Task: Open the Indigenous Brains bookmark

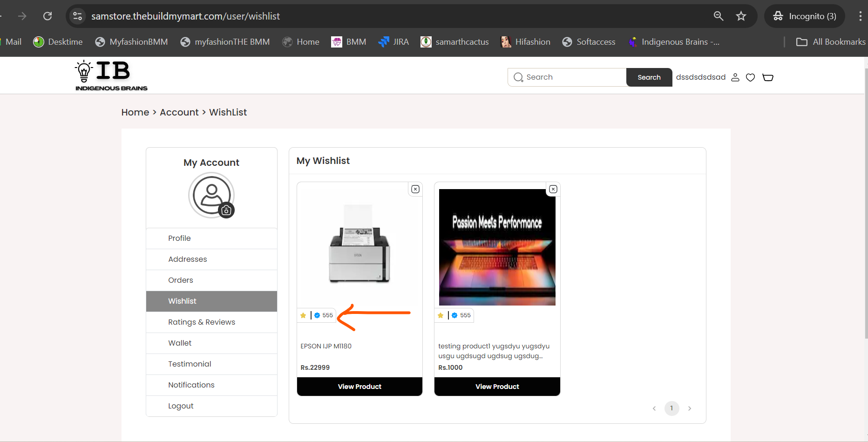Action: [674, 42]
